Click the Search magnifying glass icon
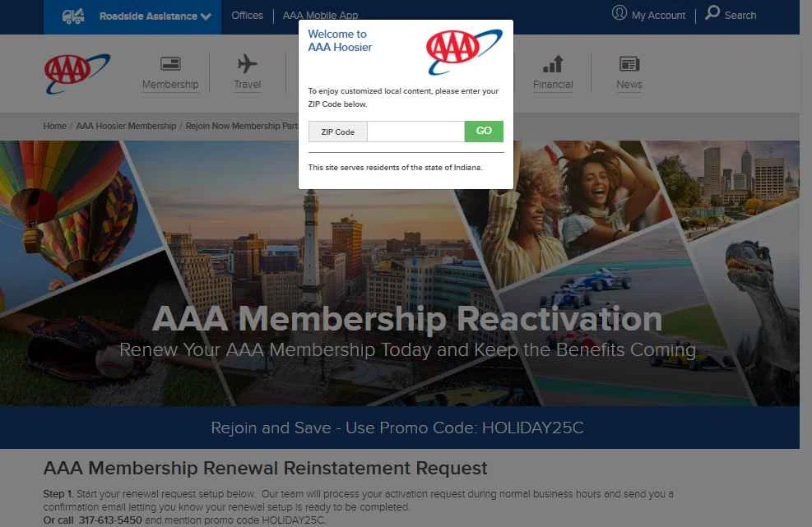The height and width of the screenshot is (527, 812). pos(712,12)
